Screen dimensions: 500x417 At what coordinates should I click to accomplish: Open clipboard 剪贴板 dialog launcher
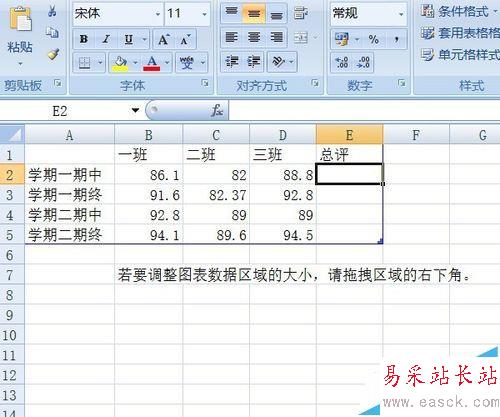tap(58, 83)
